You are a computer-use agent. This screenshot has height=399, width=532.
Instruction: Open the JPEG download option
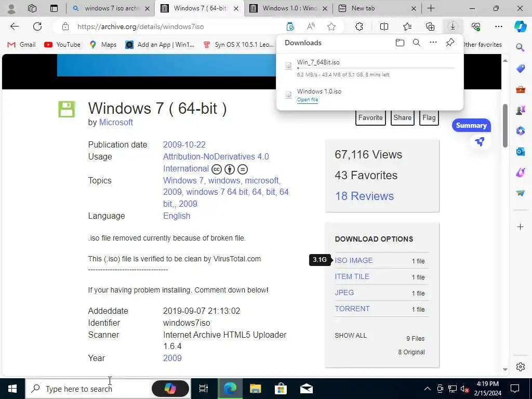pos(344,292)
